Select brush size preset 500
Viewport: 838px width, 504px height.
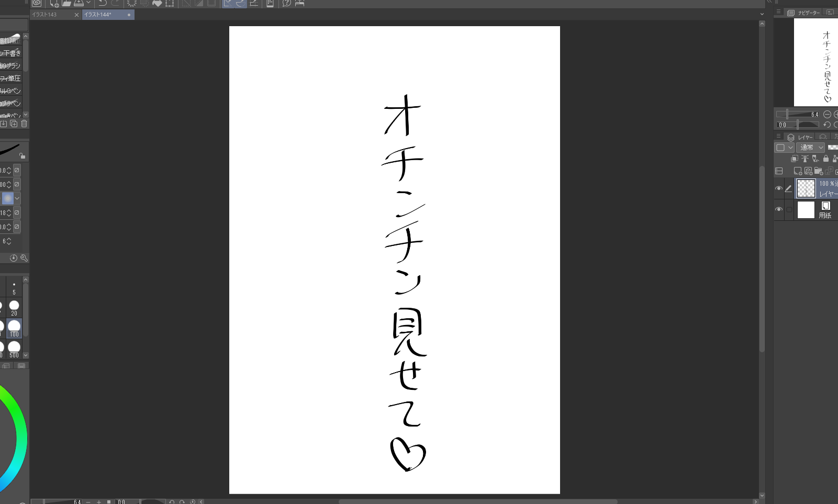pos(14,349)
